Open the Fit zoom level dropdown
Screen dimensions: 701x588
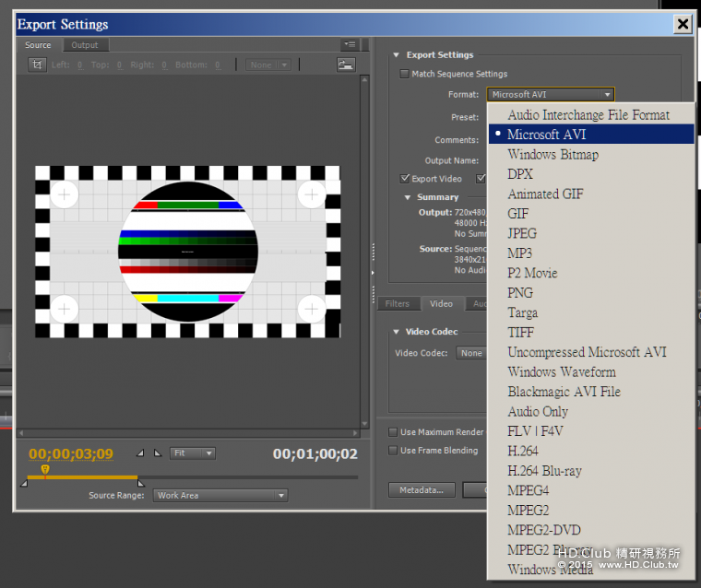point(194,453)
